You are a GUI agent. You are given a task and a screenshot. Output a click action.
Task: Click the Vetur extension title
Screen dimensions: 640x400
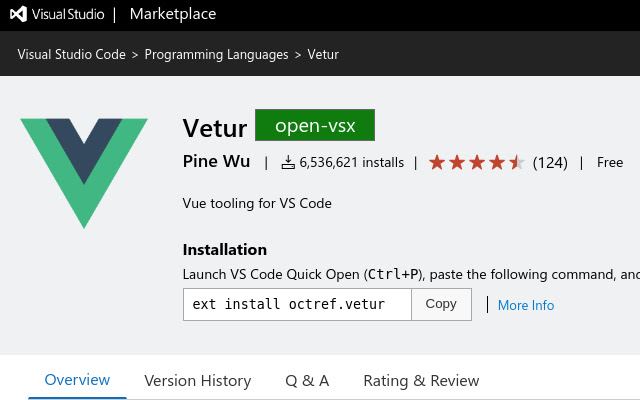coord(215,128)
